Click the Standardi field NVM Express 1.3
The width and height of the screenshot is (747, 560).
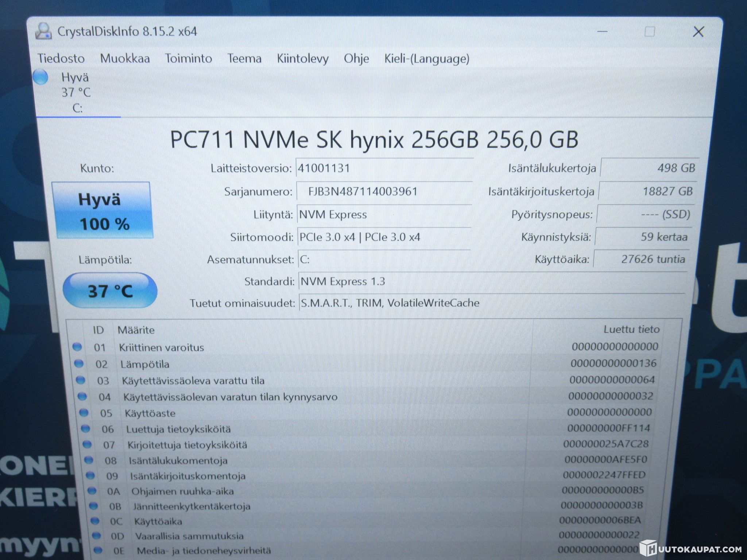click(x=493, y=281)
